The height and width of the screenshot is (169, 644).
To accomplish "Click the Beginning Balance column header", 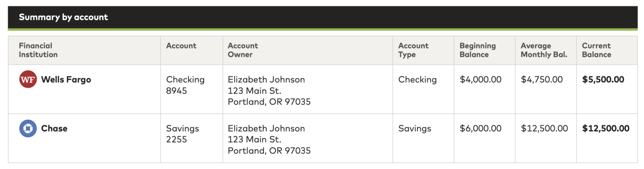I will click(x=477, y=50).
